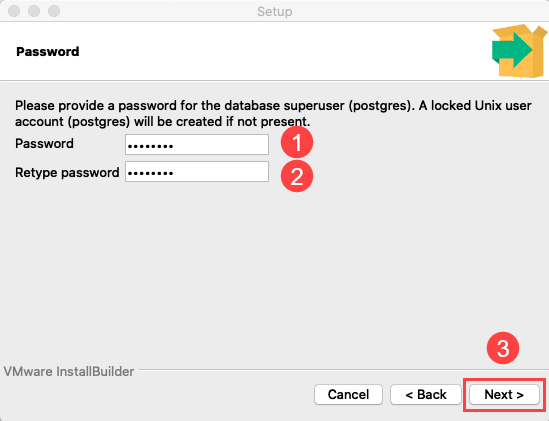Close the Setup window using the leftmost title-bar circle
Screen dimensions: 549x421
(14, 11)
